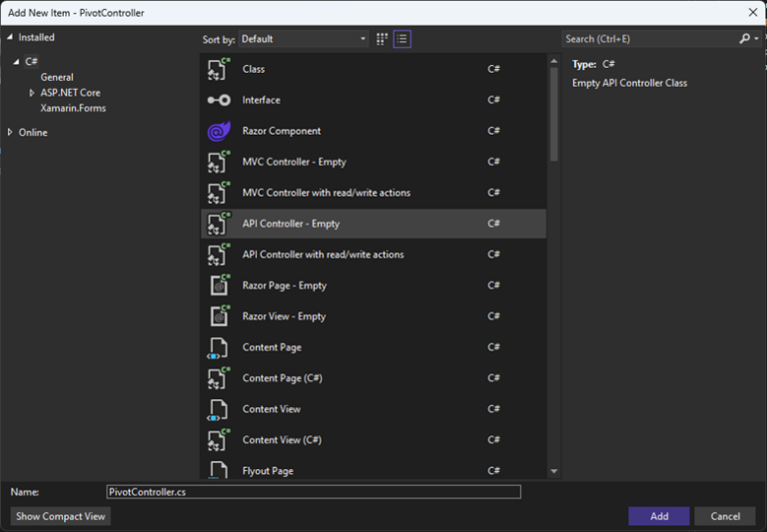Viewport: 767px width, 532px height.
Task: Select General under C# category
Action: click(57, 77)
